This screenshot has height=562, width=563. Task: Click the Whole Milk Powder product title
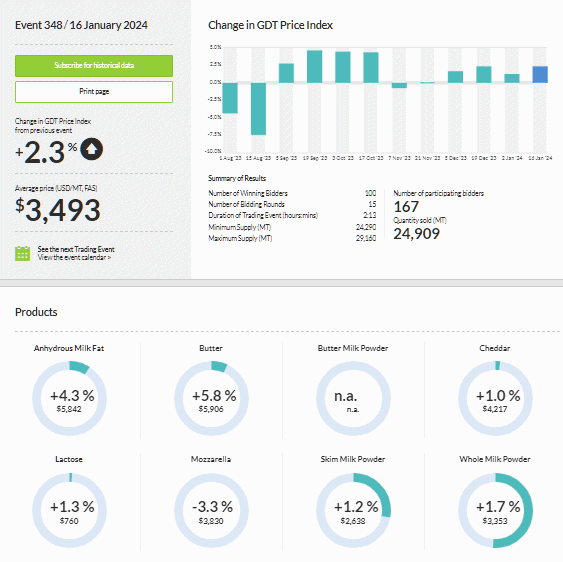click(495, 459)
